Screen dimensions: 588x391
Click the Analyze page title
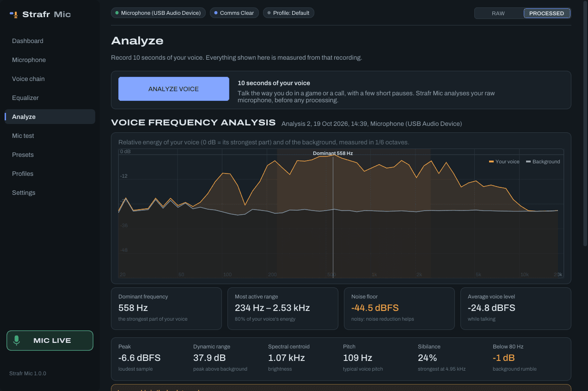coord(137,41)
